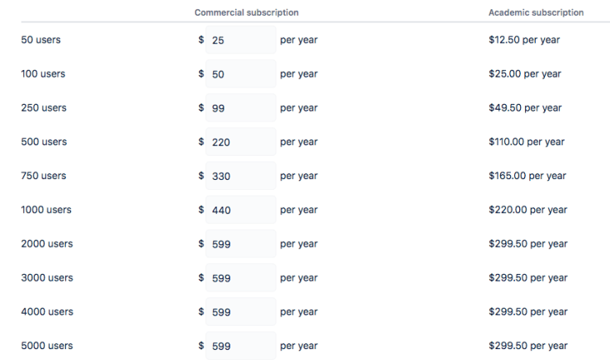Image resolution: width=610 pixels, height=364 pixels.
Task: Click the Commercial subscription column header
Action: tap(246, 13)
